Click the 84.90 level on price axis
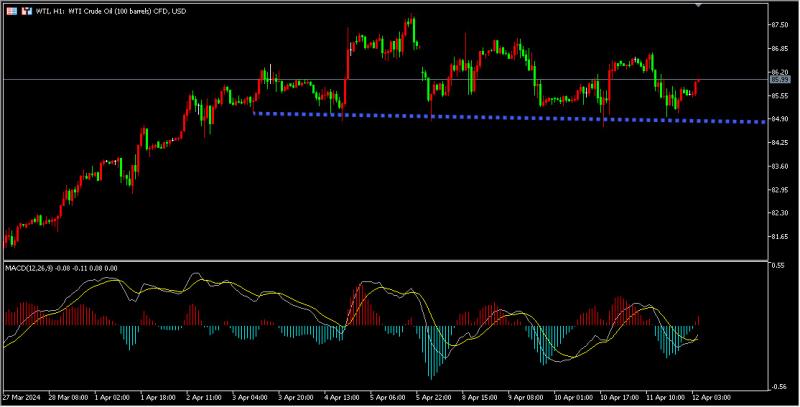Viewport: 800px width, 407px height. pos(781,119)
